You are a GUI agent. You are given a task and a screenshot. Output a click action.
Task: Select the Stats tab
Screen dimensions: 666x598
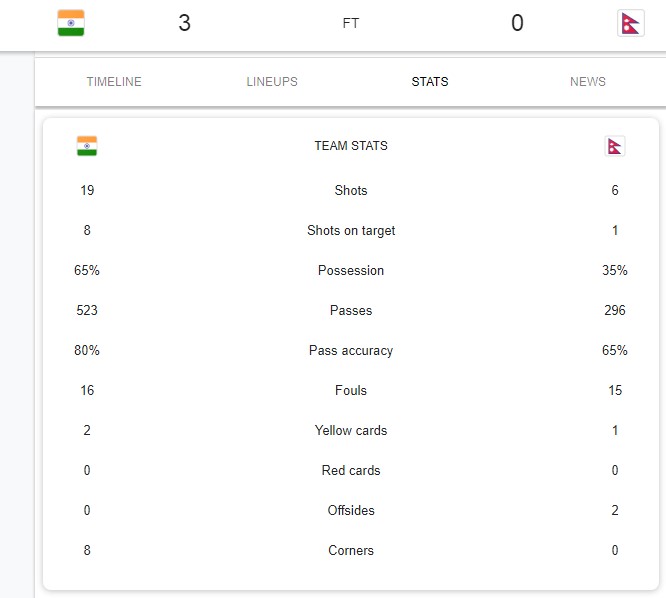coord(430,82)
